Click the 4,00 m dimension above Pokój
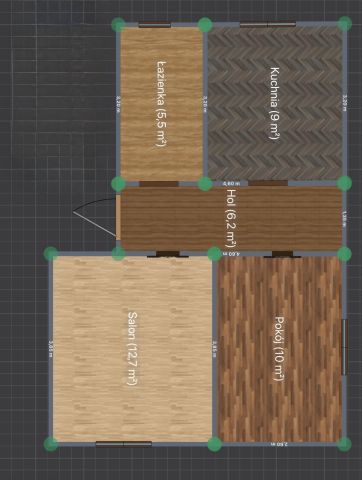This screenshot has width=362, height=480. coord(231,254)
